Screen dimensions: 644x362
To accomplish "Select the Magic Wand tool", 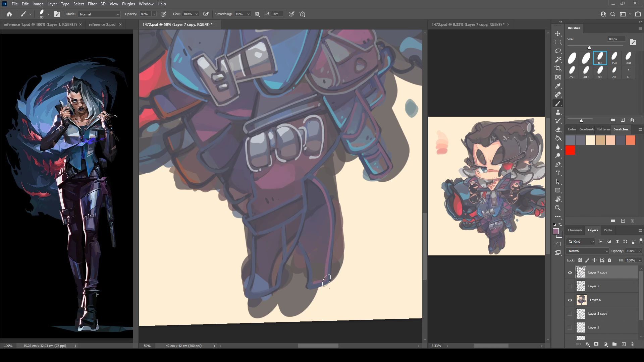I will (558, 60).
